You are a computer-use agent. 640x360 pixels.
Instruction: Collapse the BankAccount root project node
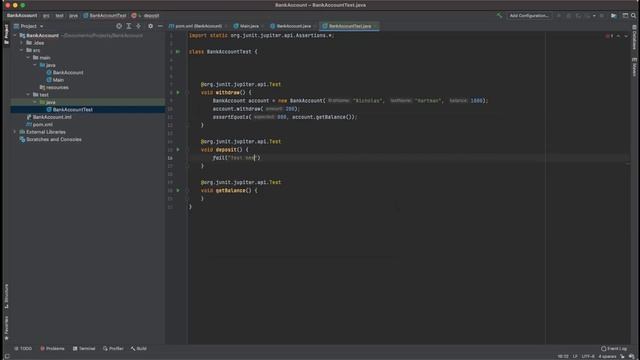15,36
